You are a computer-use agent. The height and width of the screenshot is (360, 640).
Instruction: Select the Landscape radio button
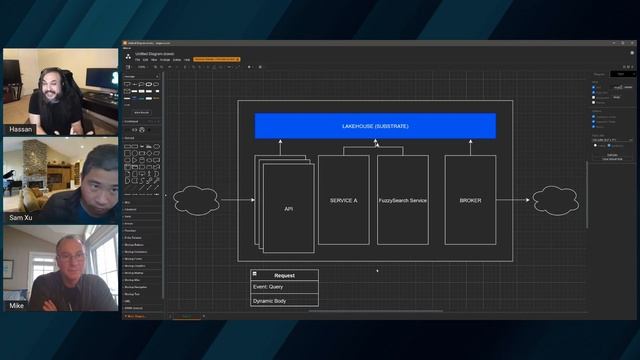point(609,145)
